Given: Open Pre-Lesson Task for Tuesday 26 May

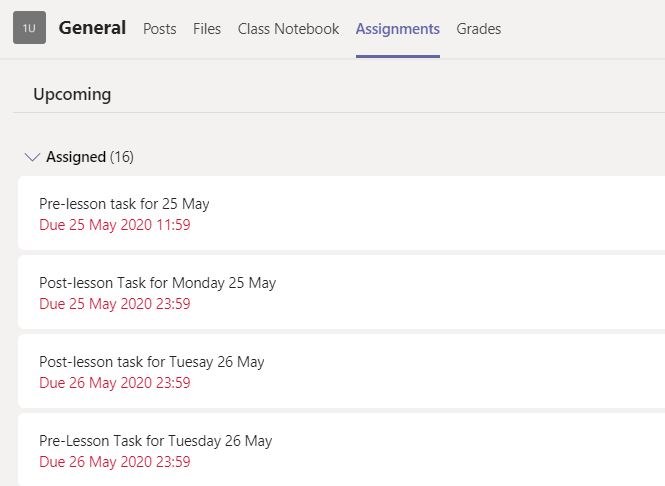Looking at the screenshot, I should pyautogui.click(x=155, y=441).
